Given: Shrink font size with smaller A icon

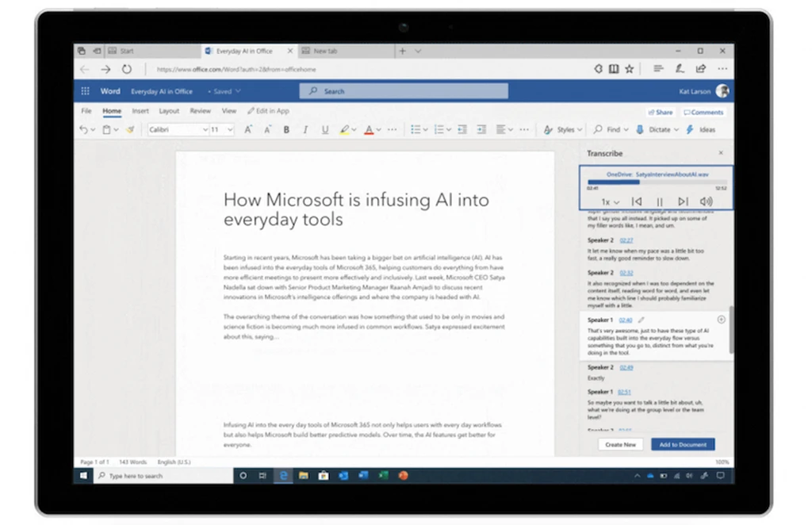Looking at the screenshot, I should point(267,130).
